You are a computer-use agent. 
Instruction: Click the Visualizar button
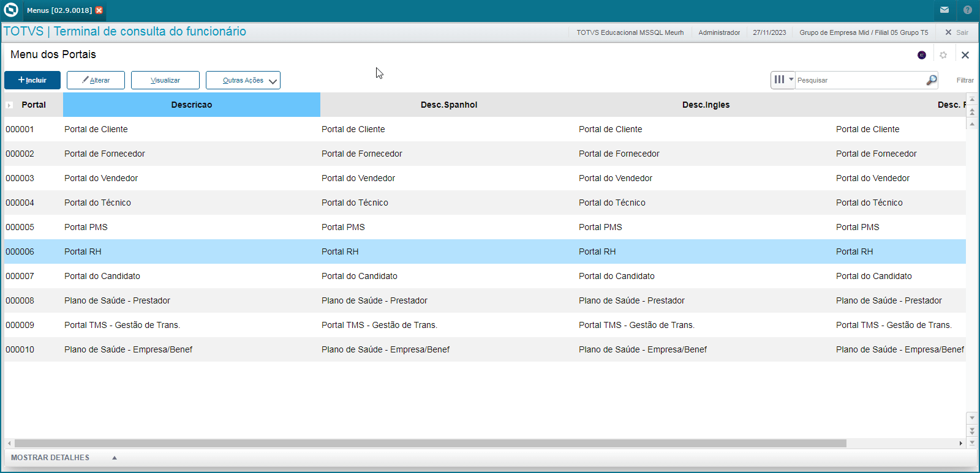point(165,80)
